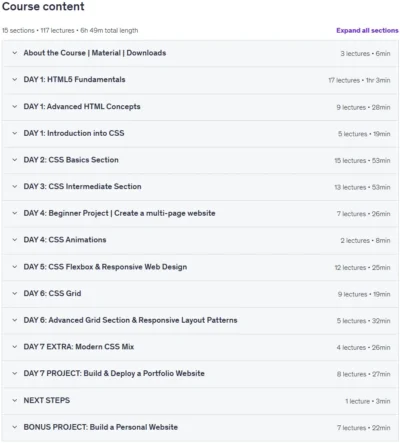Open DAY 7 EXTRA: Modern CSS Mix title

tap(79, 347)
